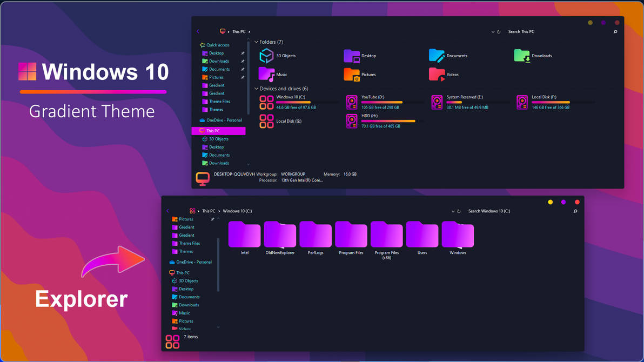Viewport: 644px width, 362px height.
Task: Expand chevron after This PC in bottom window breadcrumb
Action: (219, 211)
